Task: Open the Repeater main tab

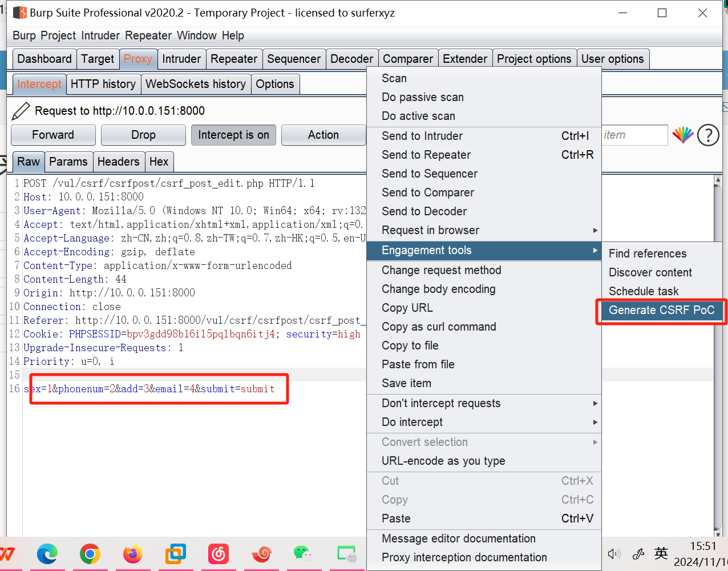Action: pos(234,59)
